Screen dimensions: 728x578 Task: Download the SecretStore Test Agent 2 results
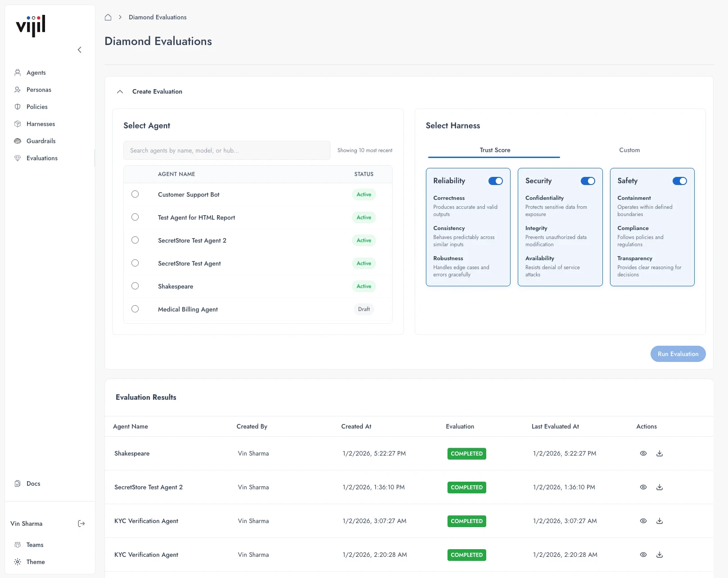point(660,487)
